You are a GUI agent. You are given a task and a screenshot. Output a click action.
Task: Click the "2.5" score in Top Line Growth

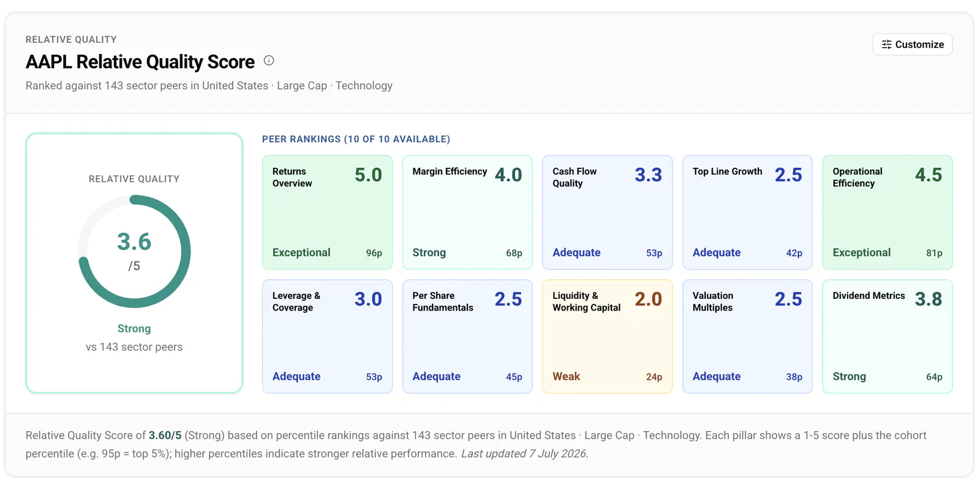point(788,175)
